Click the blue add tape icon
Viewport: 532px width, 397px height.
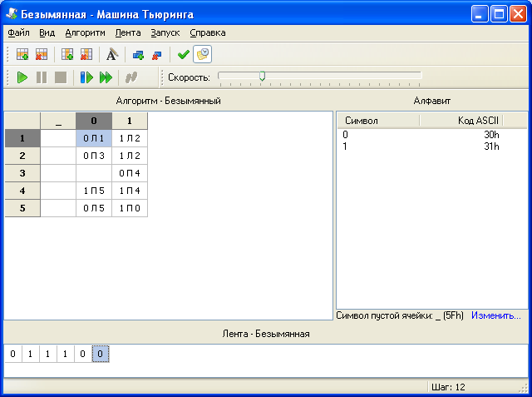138,55
